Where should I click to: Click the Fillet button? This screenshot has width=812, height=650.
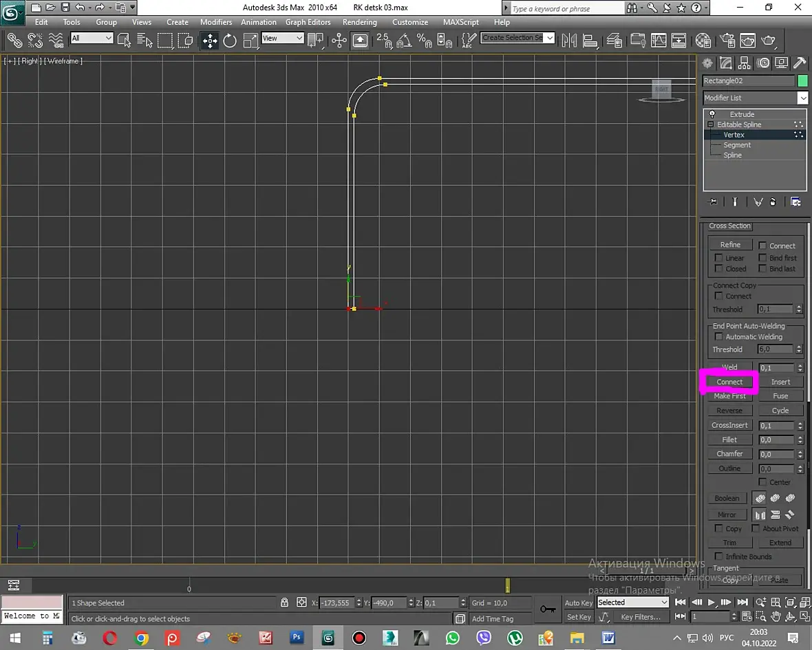(x=729, y=440)
